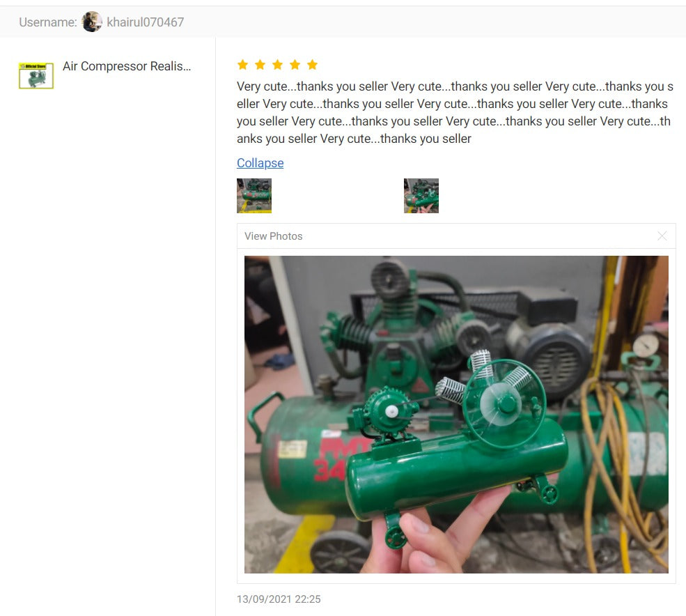686x616 pixels.
Task: Click the fifth rating star
Action: click(313, 65)
